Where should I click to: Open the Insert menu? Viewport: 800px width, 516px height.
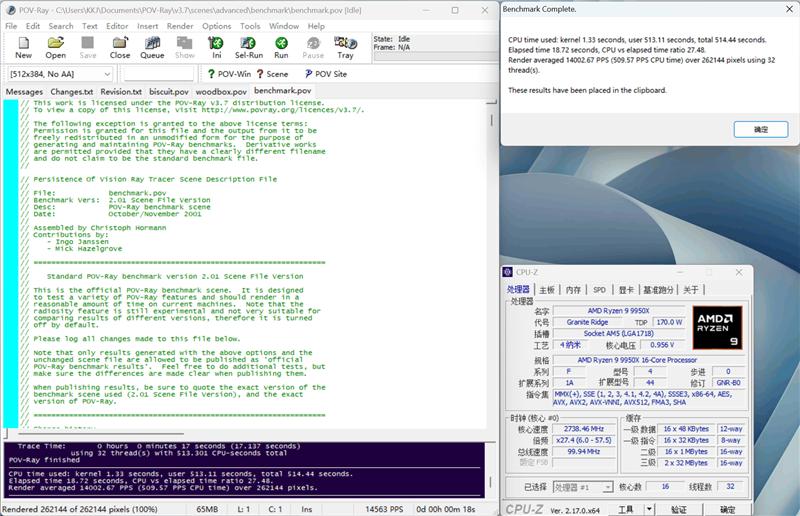coord(147,26)
